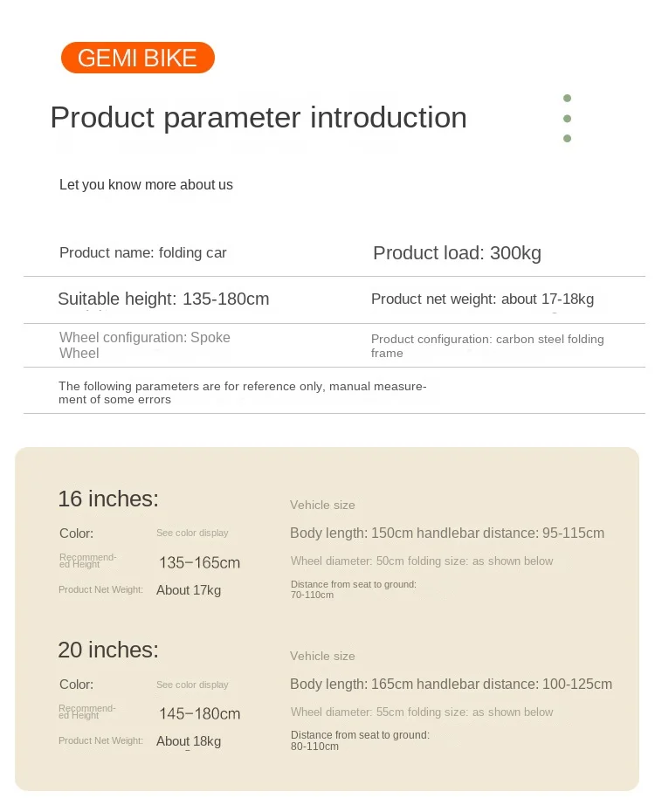Click the three green dots icon
655x812 pixels.
567,118
